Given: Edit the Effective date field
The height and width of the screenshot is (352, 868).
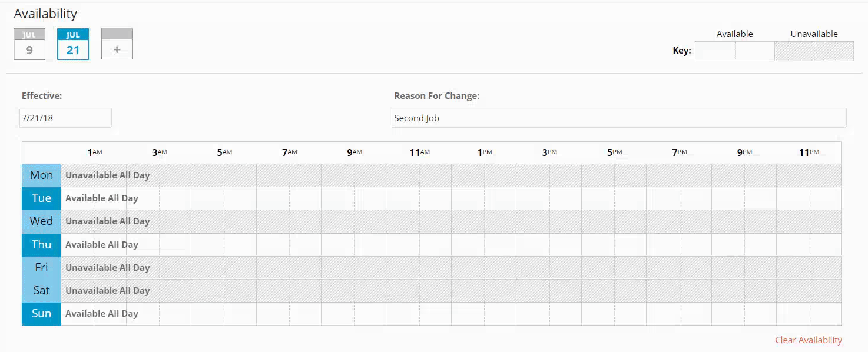Looking at the screenshot, I should [x=65, y=118].
